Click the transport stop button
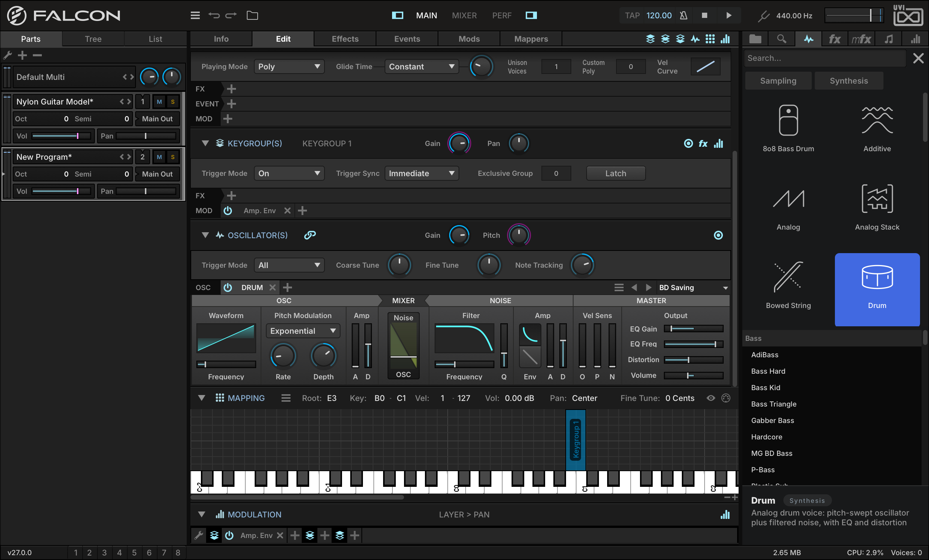Screen dimensions: 929x560 704,15
